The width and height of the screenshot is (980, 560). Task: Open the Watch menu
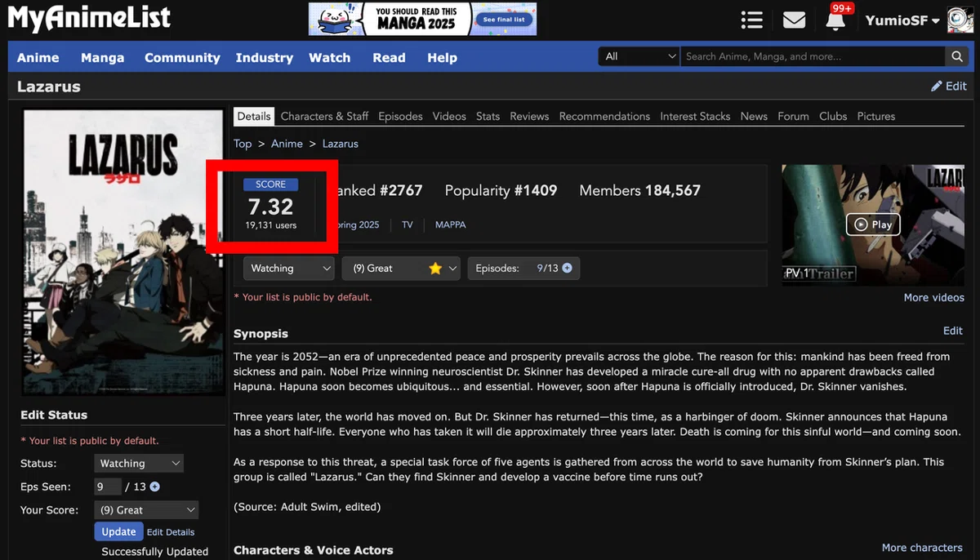pyautogui.click(x=329, y=58)
